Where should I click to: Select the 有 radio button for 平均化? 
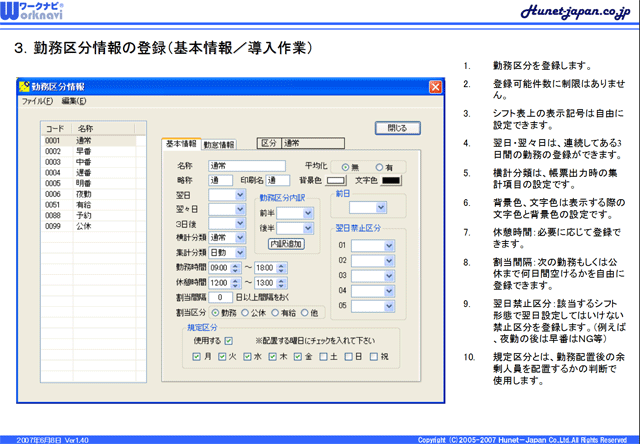pyautogui.click(x=379, y=167)
